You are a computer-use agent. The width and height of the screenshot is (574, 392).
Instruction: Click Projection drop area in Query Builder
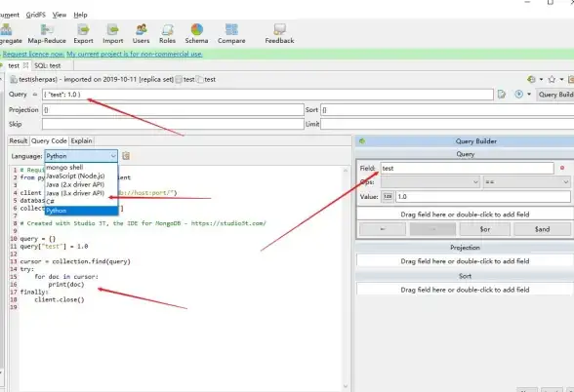(x=465, y=261)
